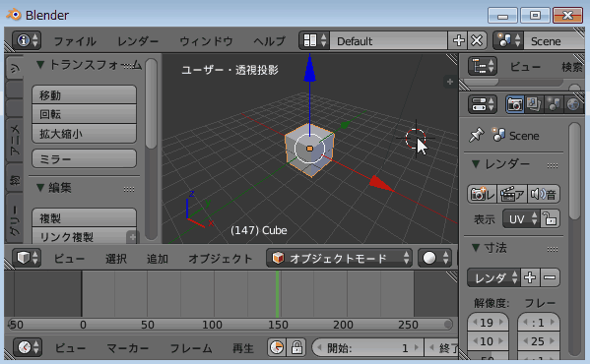Open the Outliner View (ビュー) menu
This screenshot has height=364, width=590.
525,67
